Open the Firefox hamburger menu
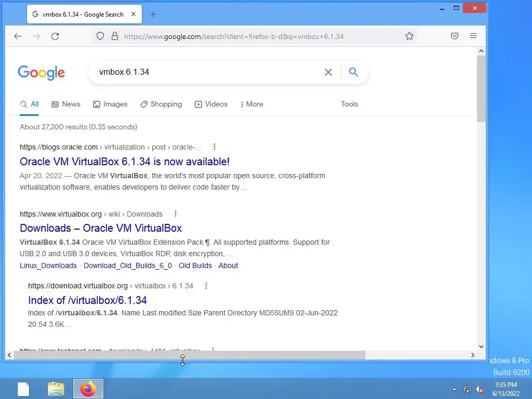 click(473, 36)
